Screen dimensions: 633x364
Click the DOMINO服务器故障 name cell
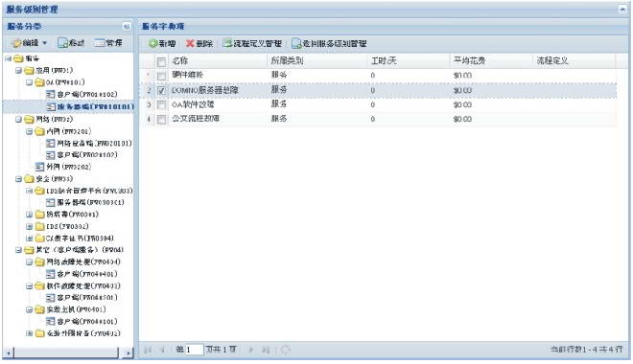pyautogui.click(x=204, y=90)
